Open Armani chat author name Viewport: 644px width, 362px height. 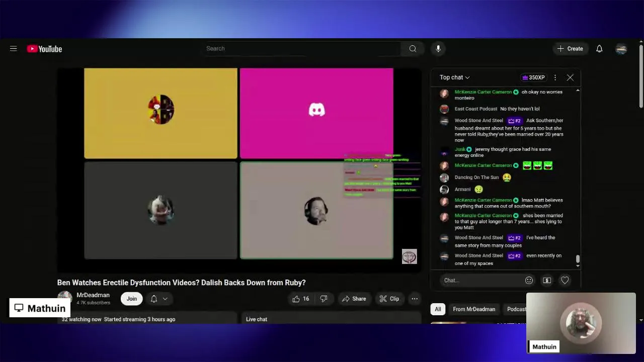click(462, 190)
